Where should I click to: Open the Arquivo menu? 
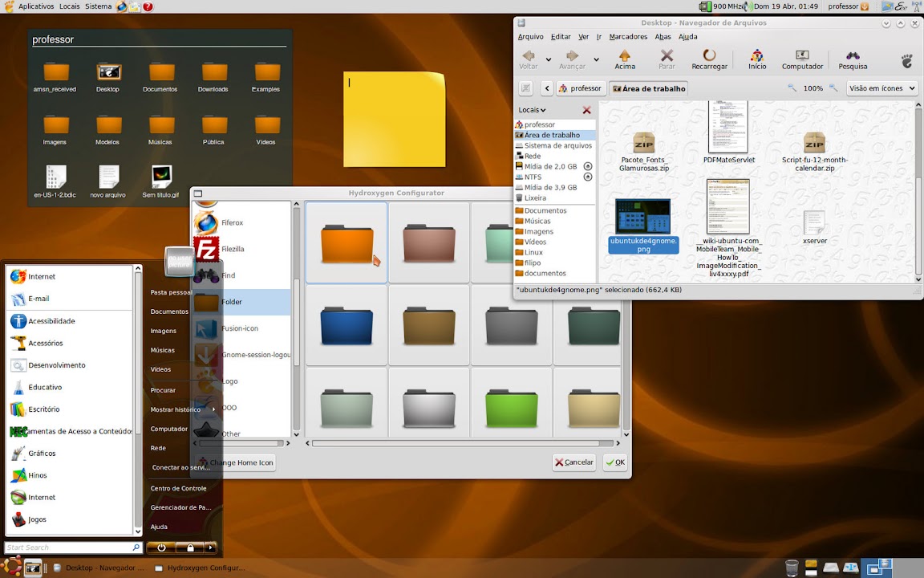(530, 37)
